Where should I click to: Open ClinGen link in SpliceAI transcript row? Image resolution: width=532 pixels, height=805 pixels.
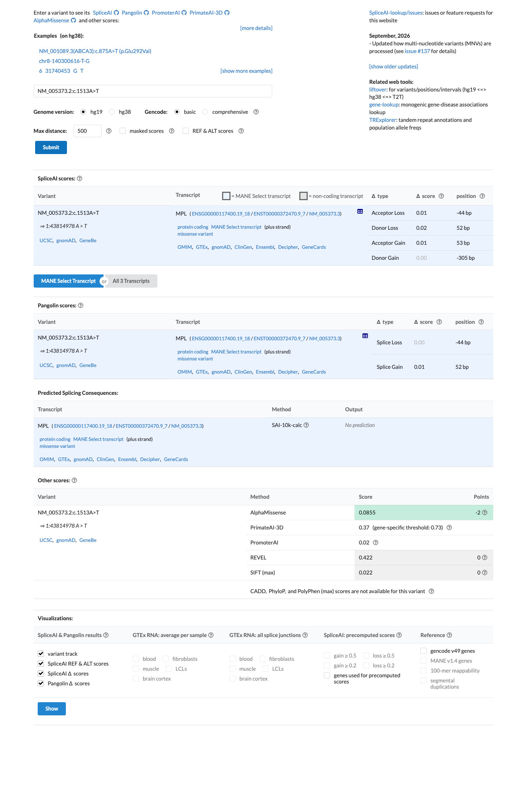[243, 247]
